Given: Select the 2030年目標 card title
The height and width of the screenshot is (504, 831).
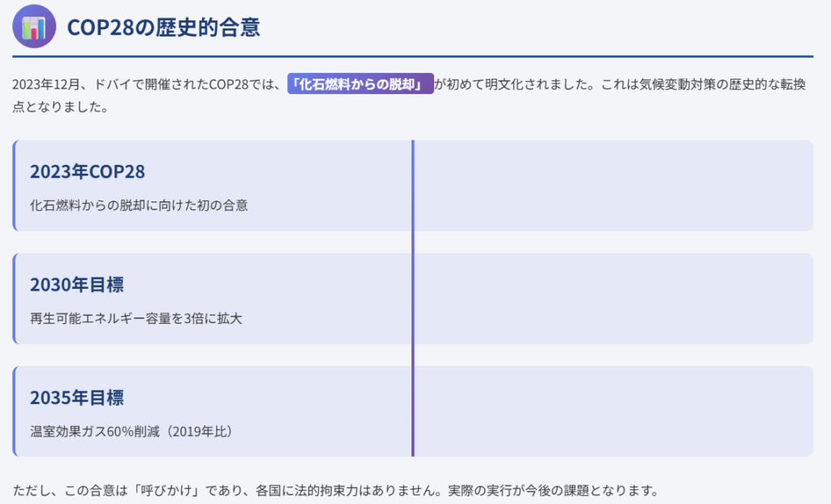Looking at the screenshot, I should click(x=76, y=285).
